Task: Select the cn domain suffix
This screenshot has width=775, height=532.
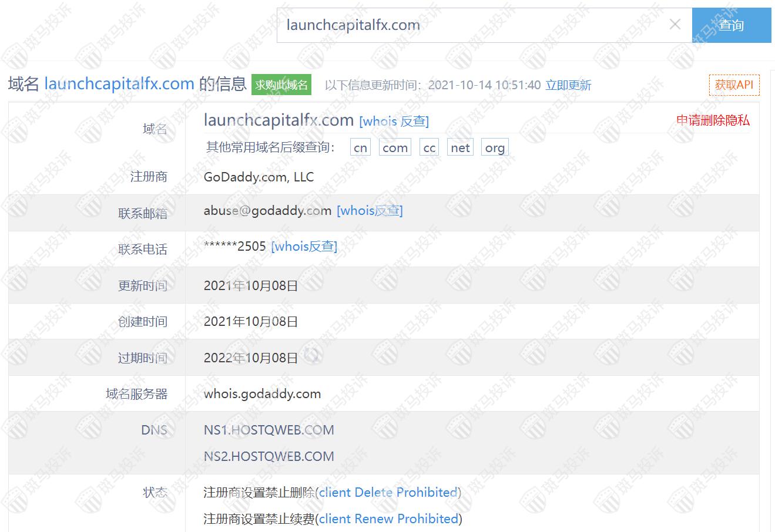Action: click(x=360, y=148)
